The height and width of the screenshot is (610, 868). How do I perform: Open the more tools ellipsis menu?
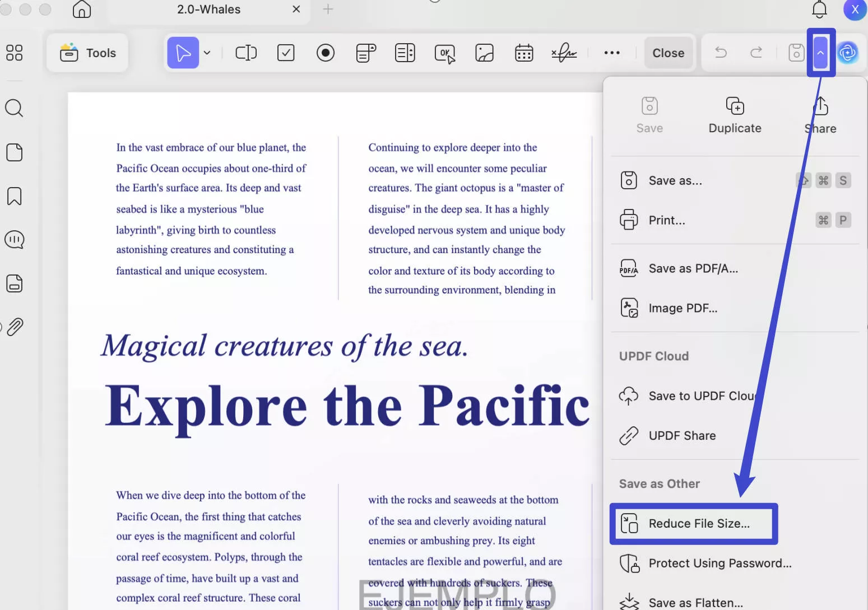612,53
